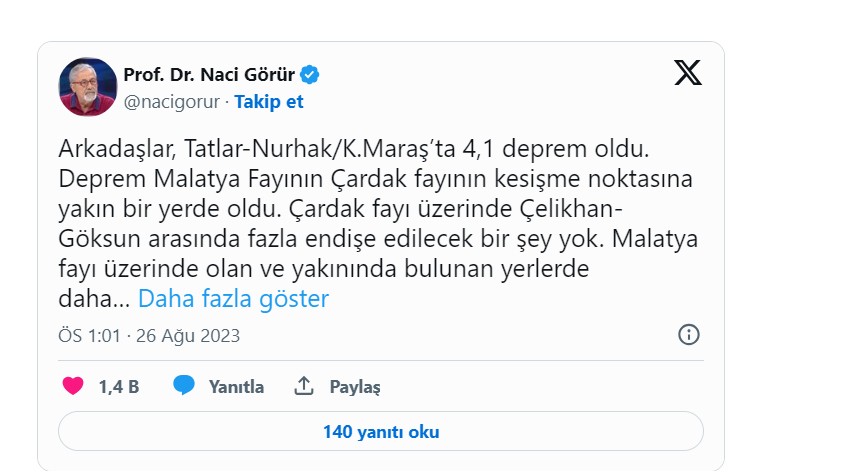The width and height of the screenshot is (847, 476).
Task: Open Naci Görür's profile photo
Action: 88,87
